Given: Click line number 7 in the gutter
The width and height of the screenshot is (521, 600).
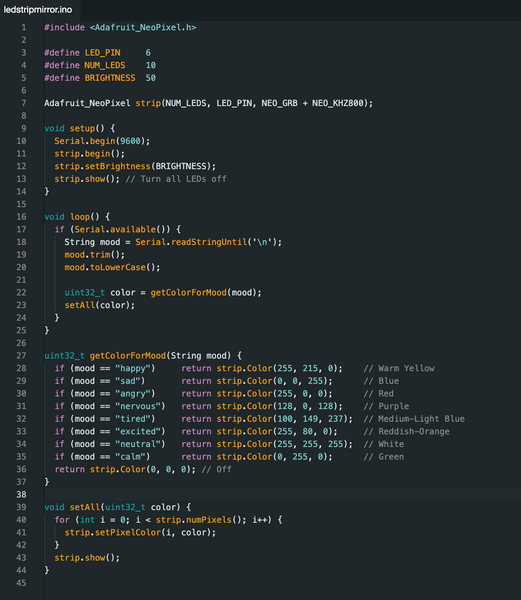Looking at the screenshot, I should [x=24, y=103].
